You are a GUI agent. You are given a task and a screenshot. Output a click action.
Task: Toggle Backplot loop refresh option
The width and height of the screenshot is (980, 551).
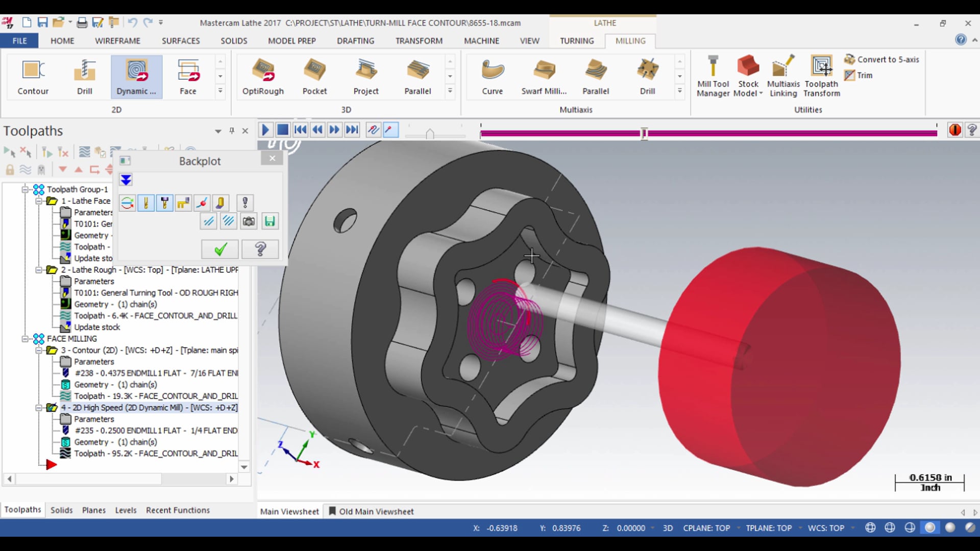click(x=127, y=203)
